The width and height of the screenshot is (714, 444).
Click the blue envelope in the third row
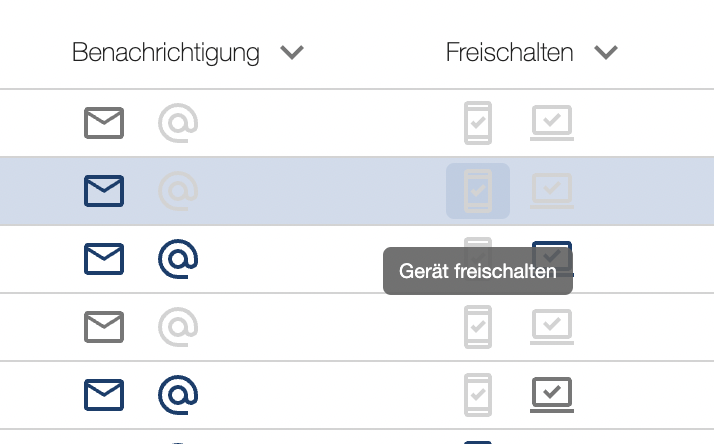[x=104, y=259]
